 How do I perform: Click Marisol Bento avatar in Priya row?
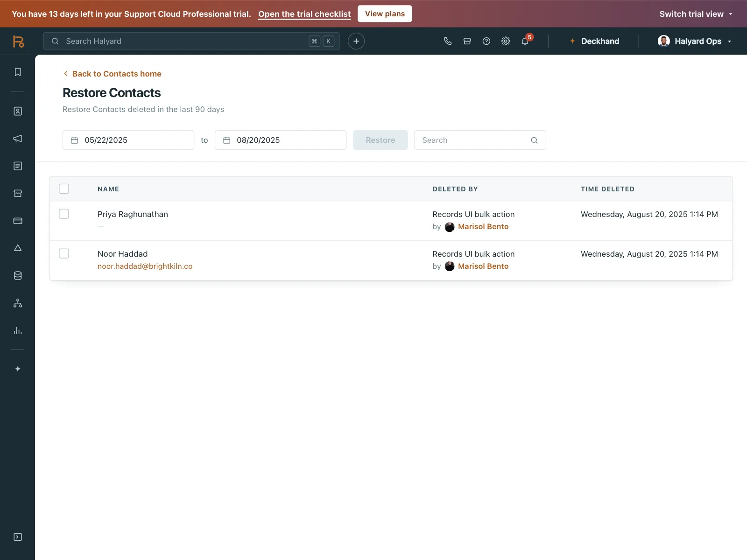pyautogui.click(x=450, y=227)
